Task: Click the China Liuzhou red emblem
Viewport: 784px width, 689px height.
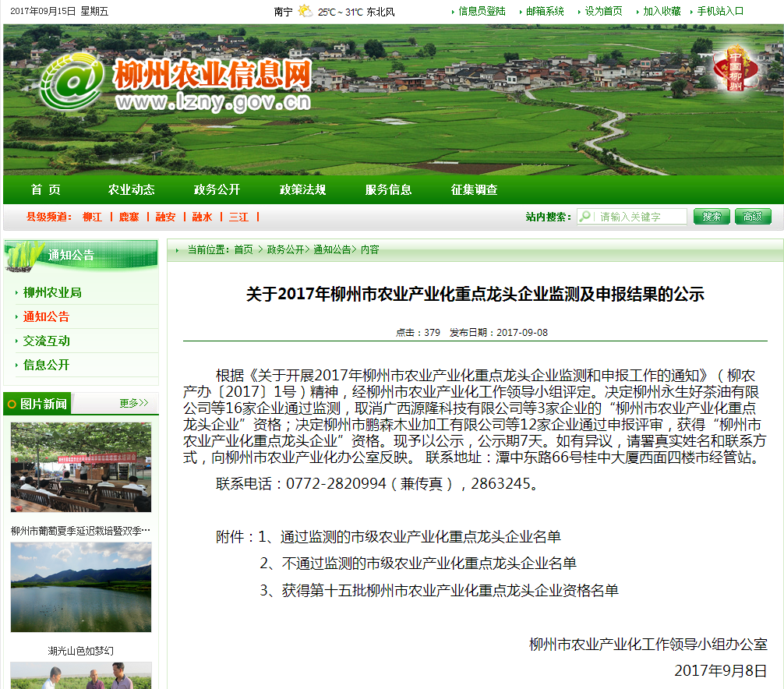Action: click(x=734, y=70)
